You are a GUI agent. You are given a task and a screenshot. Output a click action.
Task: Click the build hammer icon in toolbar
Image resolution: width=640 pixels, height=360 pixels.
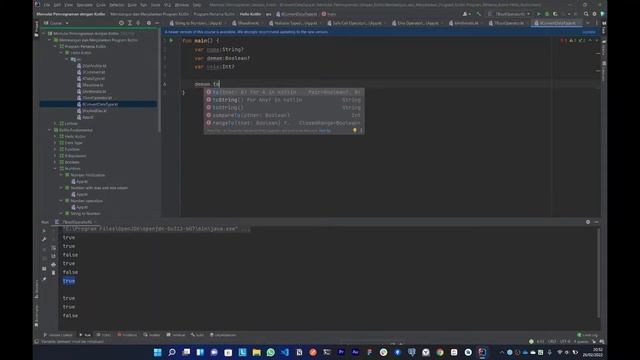(478, 14)
